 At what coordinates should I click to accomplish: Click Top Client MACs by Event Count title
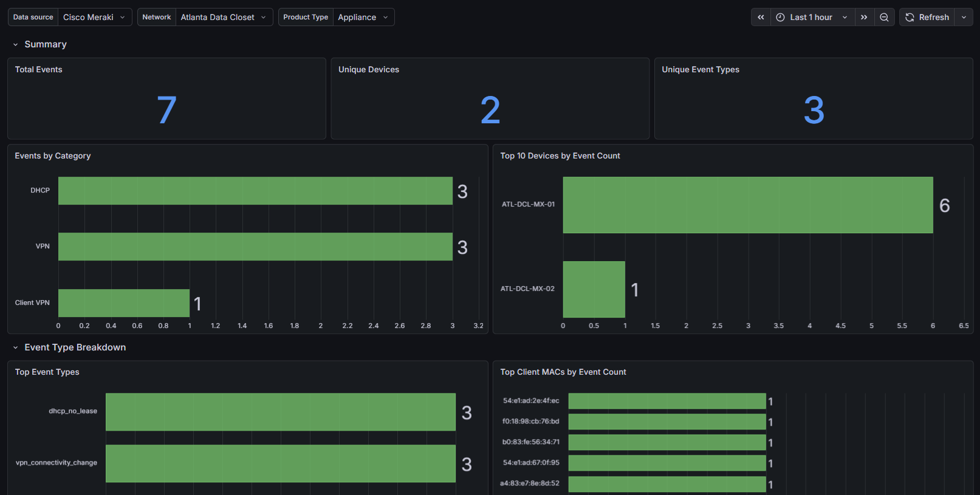click(563, 372)
